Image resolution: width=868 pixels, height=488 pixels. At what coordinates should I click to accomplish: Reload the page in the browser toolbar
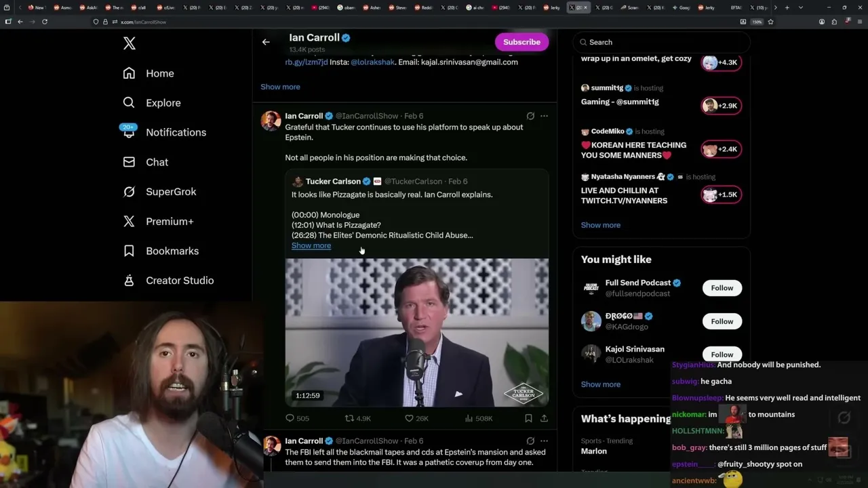(x=45, y=22)
